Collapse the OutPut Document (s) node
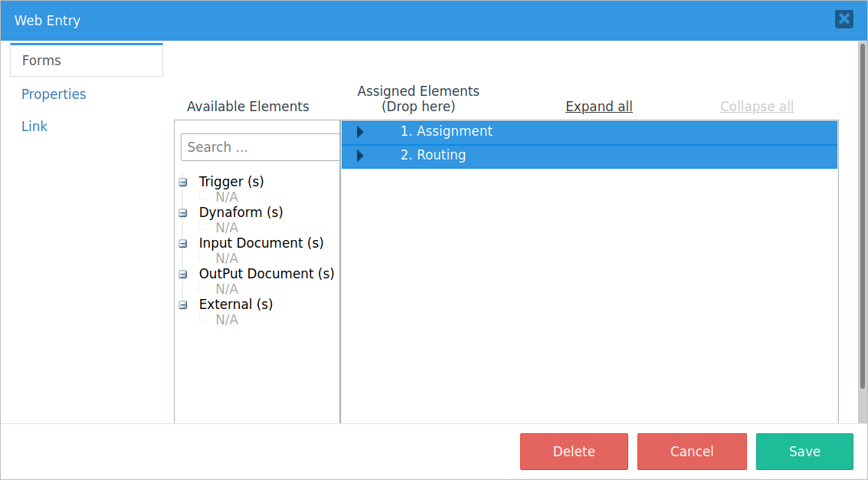Image resolution: width=868 pixels, height=480 pixels. [183, 275]
